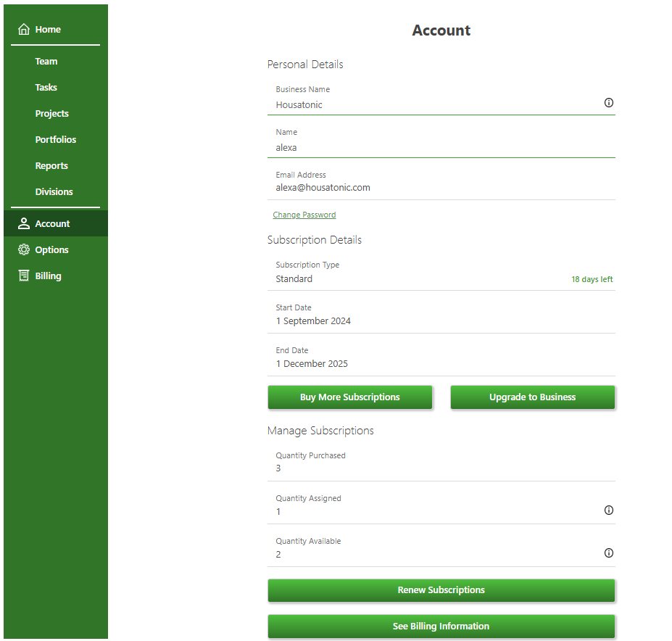
Task: Open the Reports section
Action: click(x=51, y=166)
